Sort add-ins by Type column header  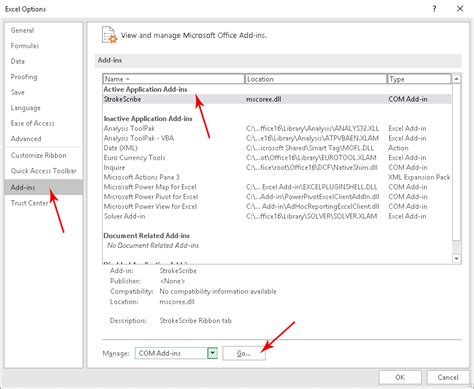[418, 79]
